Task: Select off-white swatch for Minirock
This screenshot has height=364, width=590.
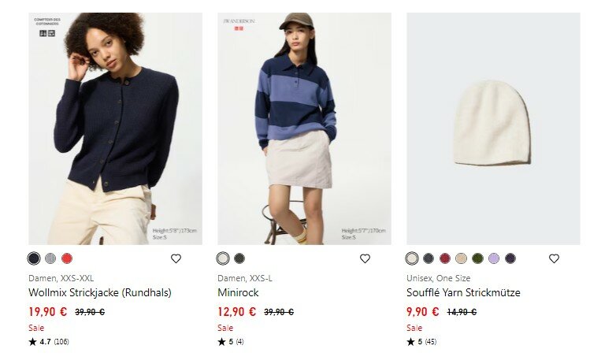Action: pyautogui.click(x=223, y=258)
